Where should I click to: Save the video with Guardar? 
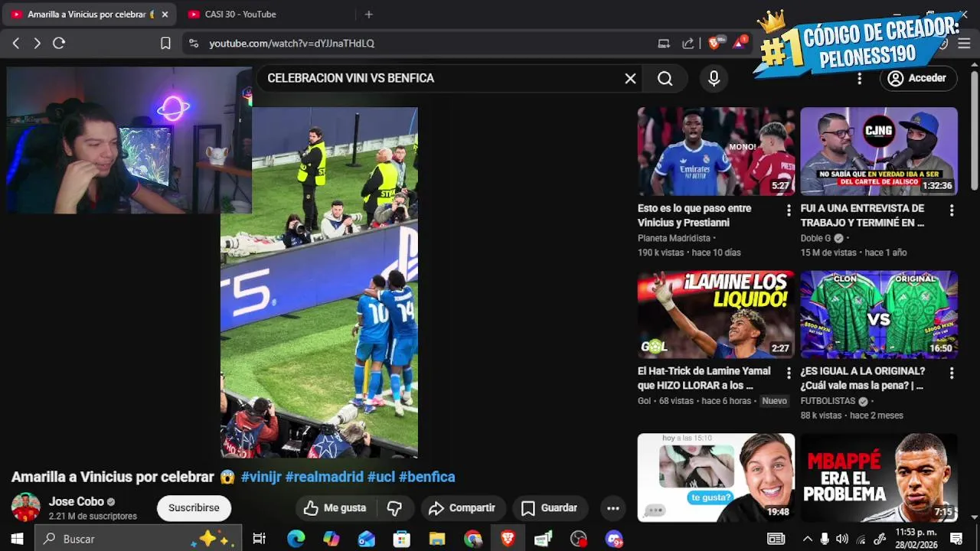[549, 508]
